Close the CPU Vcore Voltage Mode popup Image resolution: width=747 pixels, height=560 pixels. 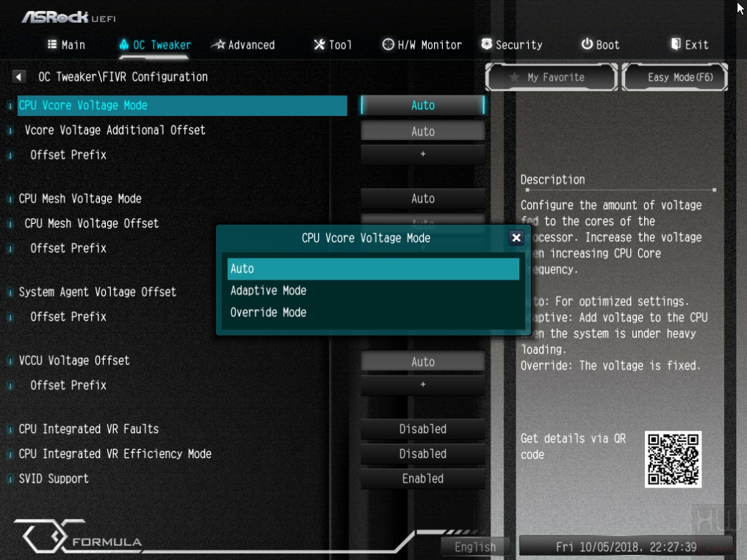click(x=516, y=238)
